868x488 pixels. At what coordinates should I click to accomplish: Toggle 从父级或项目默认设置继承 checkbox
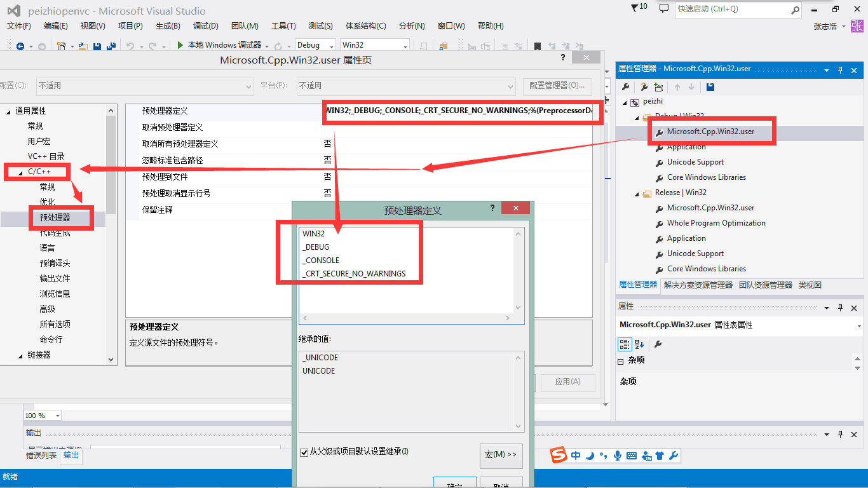(304, 452)
